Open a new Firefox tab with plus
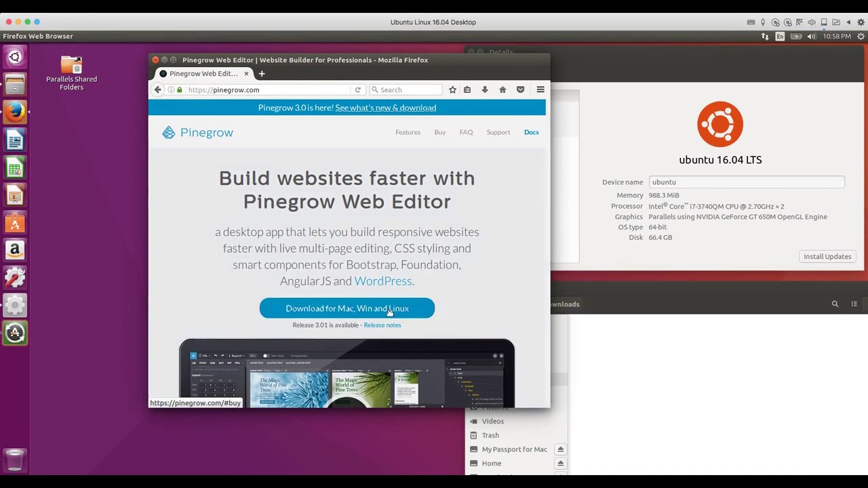The image size is (868, 488). 262,73
